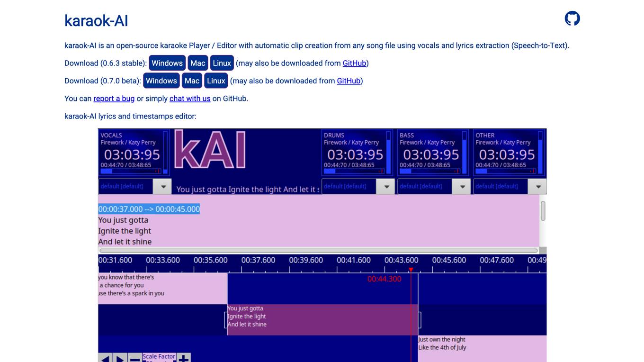Image resolution: width=644 pixels, height=362 pixels.
Task: Select the 'a chance for you' timeline clip
Action: click(162, 288)
